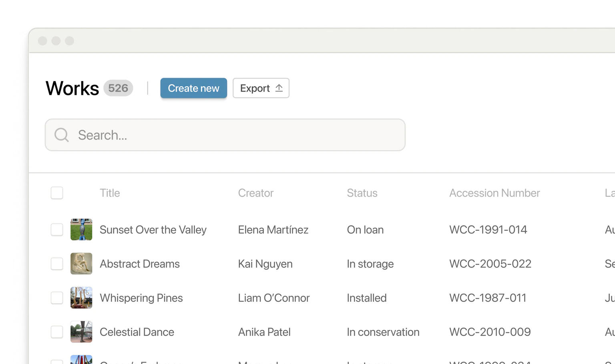The width and height of the screenshot is (615, 364).
Task: Click the In storage status for Abstract Dreams
Action: coord(370,264)
